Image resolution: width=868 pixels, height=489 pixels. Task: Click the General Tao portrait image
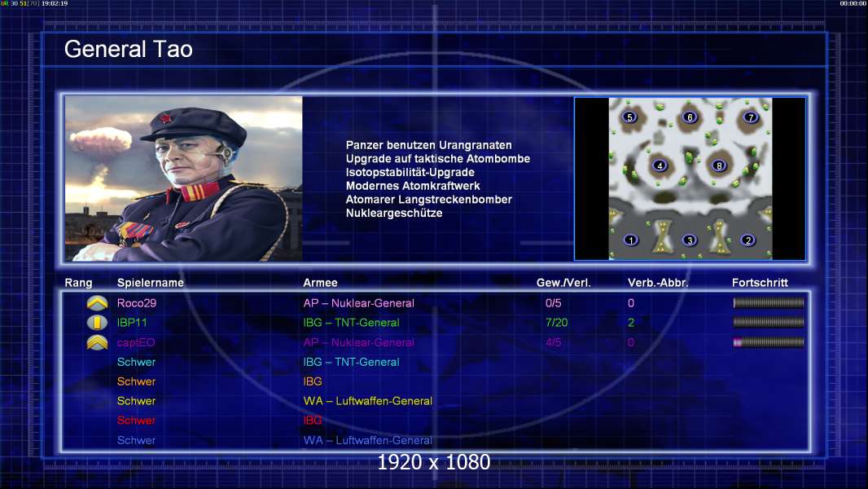(x=184, y=178)
